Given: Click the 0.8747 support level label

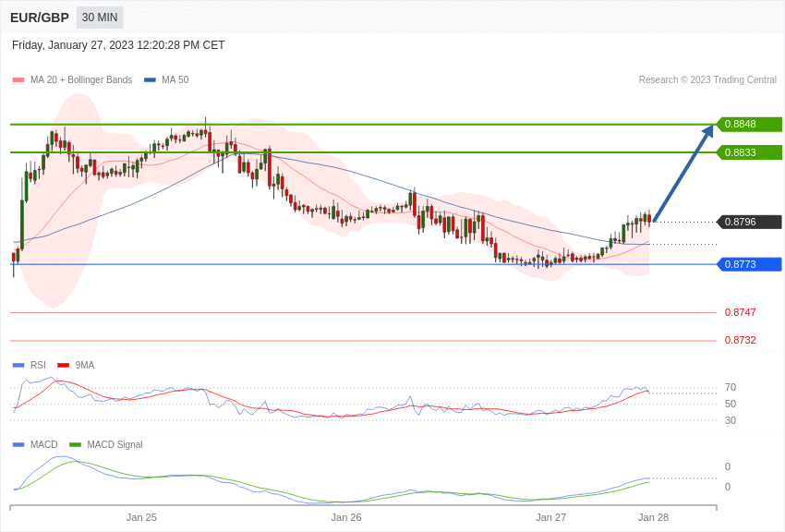Looking at the screenshot, I should point(741,312).
